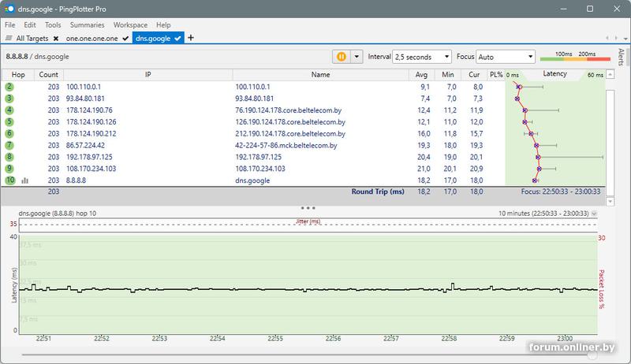Viewport: 631px width, 364px height.
Task: Switch to the one.one.one.one tab
Action: click(x=94, y=38)
